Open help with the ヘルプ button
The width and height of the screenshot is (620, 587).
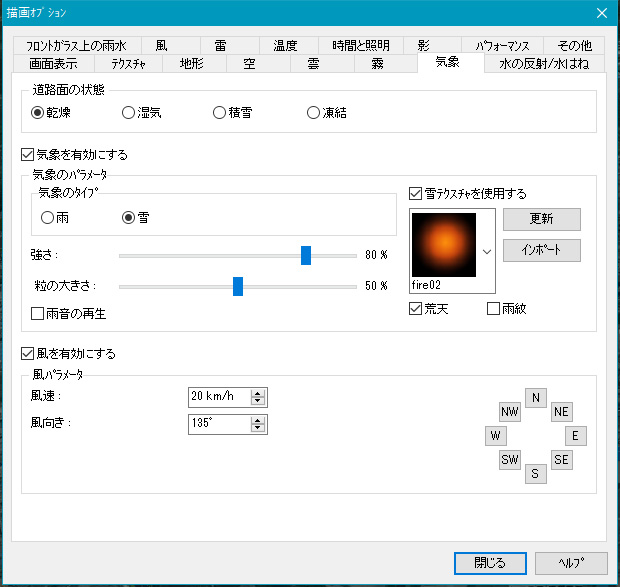coord(571,563)
